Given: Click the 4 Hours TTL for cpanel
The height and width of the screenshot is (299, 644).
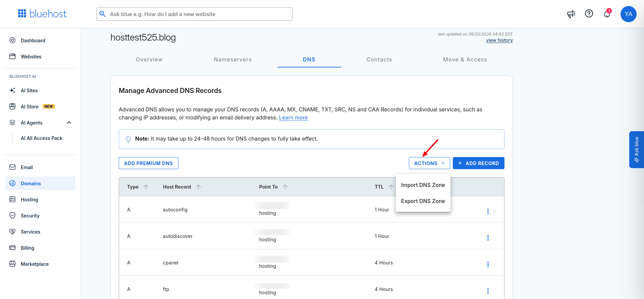Looking at the screenshot, I should (x=384, y=263).
